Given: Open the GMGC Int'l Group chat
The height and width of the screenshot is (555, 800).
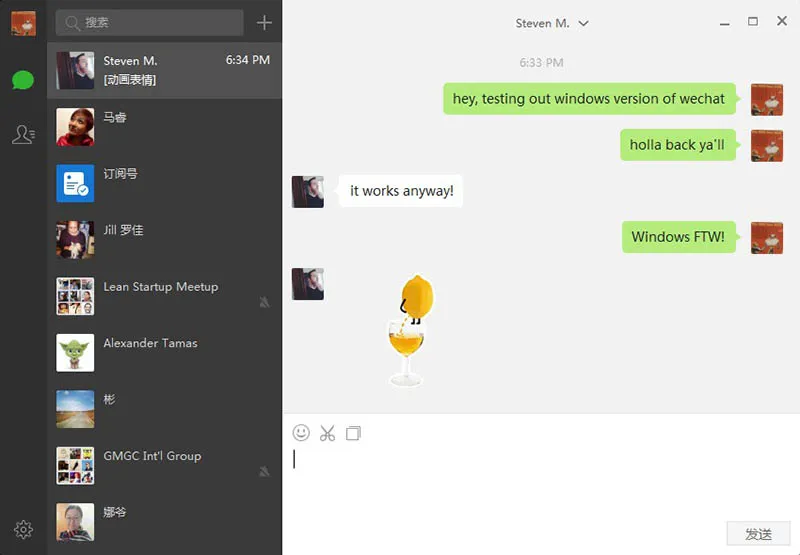Looking at the screenshot, I should click(164, 466).
